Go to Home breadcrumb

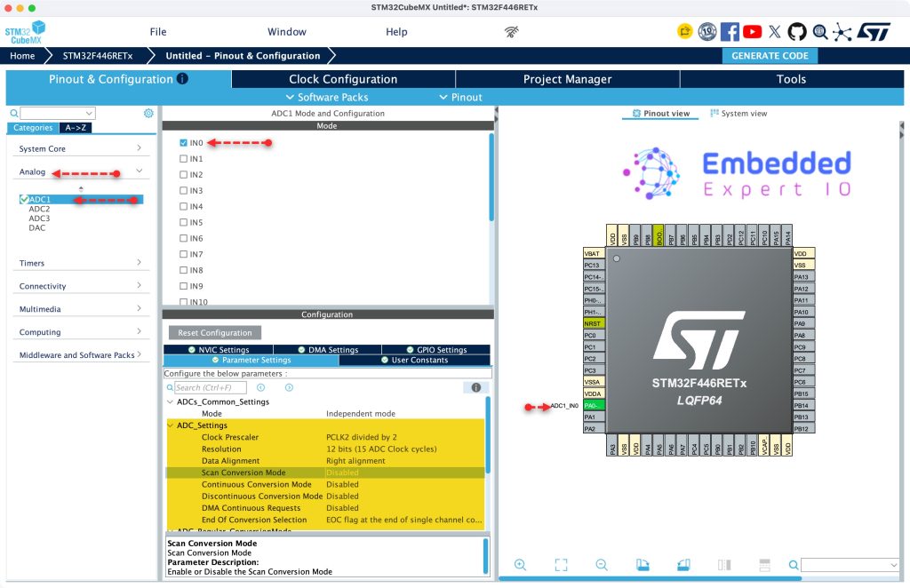[x=22, y=56]
